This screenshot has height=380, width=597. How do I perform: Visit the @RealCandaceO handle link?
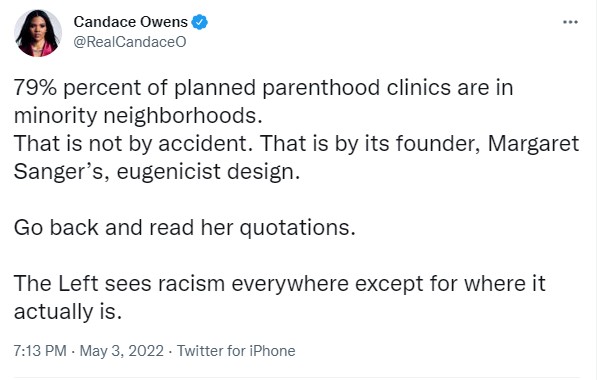pyautogui.click(x=130, y=42)
